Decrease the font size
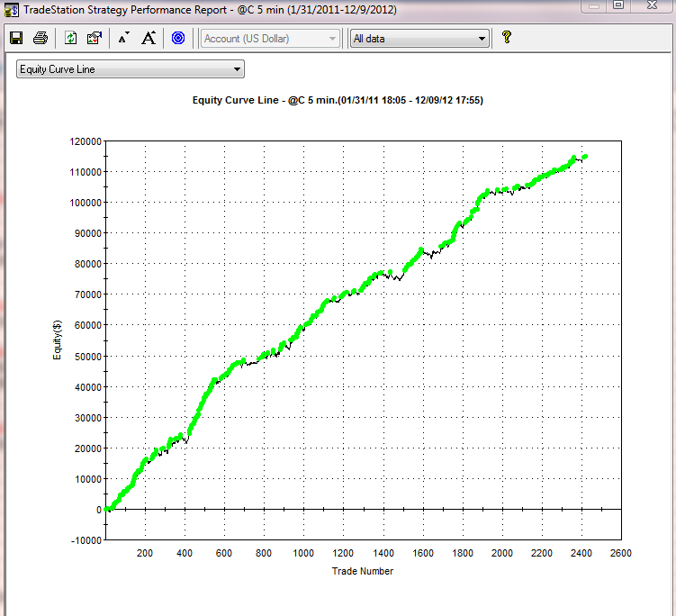 coord(124,38)
